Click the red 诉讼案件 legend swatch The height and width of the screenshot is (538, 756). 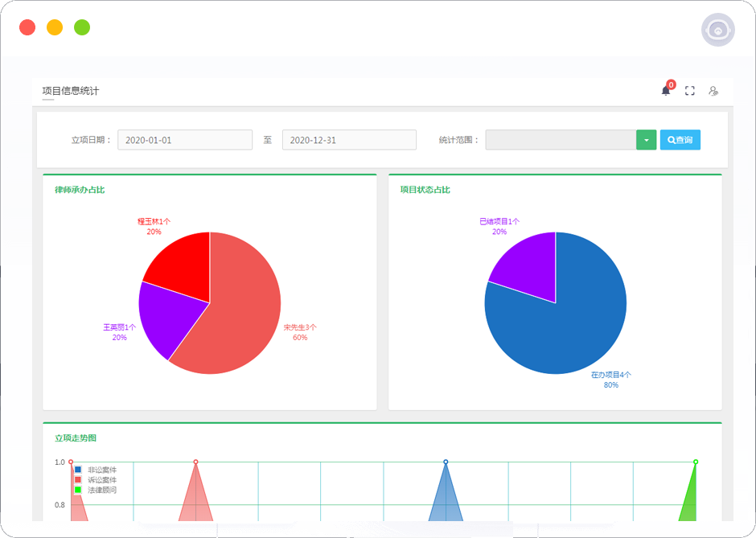coord(78,479)
